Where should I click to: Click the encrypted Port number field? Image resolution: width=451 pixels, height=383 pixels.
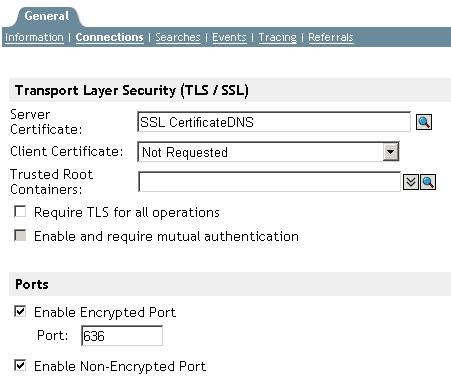pos(122,336)
